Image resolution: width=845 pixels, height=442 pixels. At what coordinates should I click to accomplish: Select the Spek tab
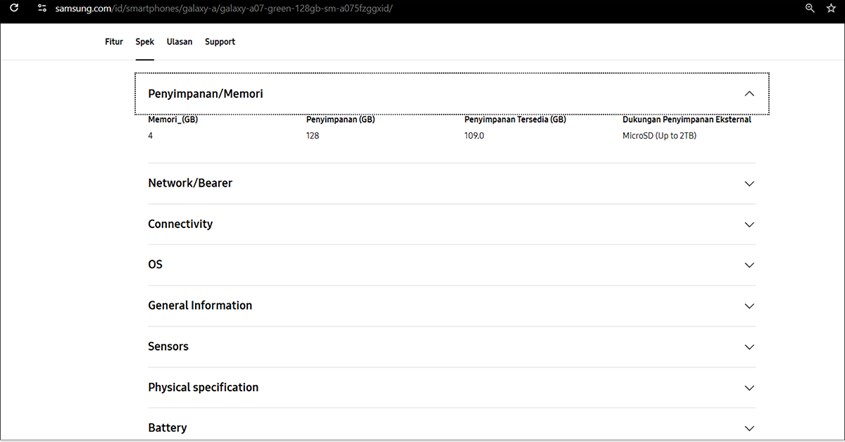[145, 42]
